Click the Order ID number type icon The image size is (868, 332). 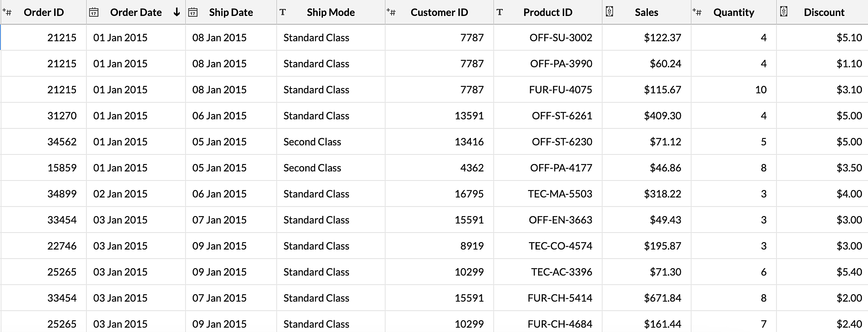coord(7,12)
